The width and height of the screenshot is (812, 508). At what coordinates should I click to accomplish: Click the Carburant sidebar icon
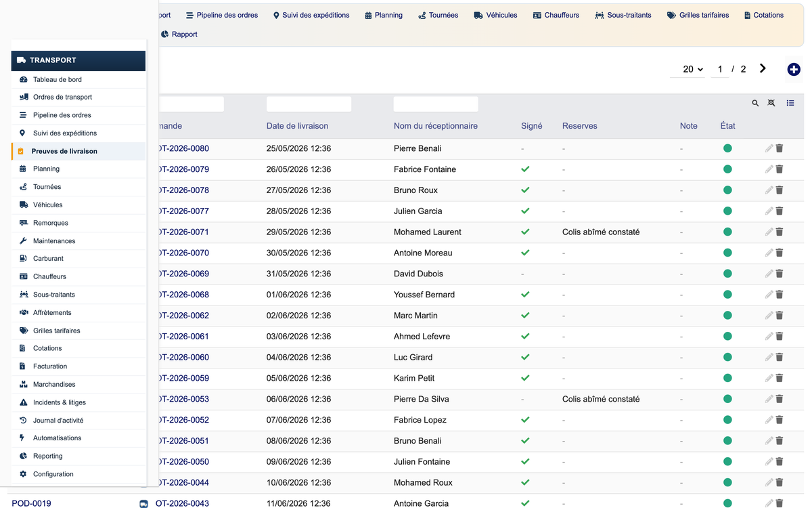click(23, 259)
